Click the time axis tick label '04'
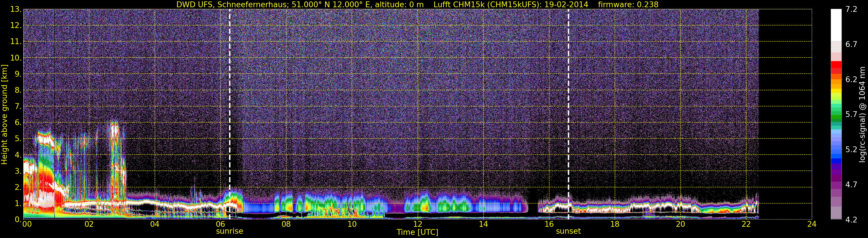Image resolution: width=868 pixels, height=238 pixels. [155, 224]
